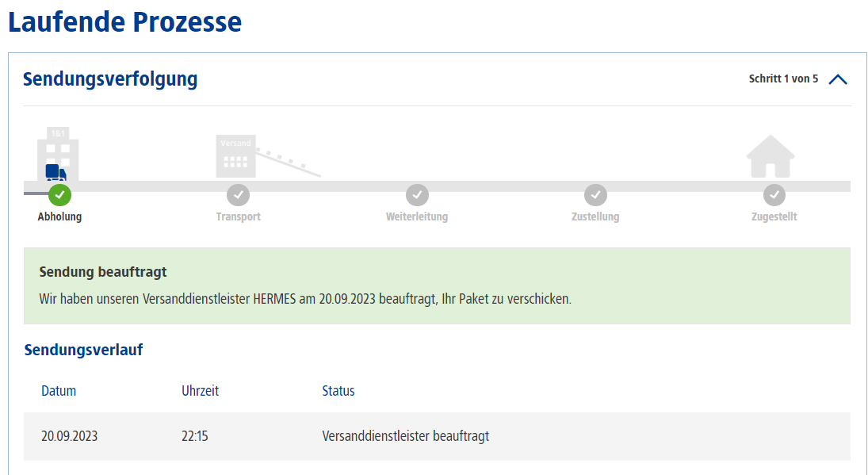Click the Versand warehouse building icon
The height and width of the screenshot is (475, 868).
[x=235, y=156]
